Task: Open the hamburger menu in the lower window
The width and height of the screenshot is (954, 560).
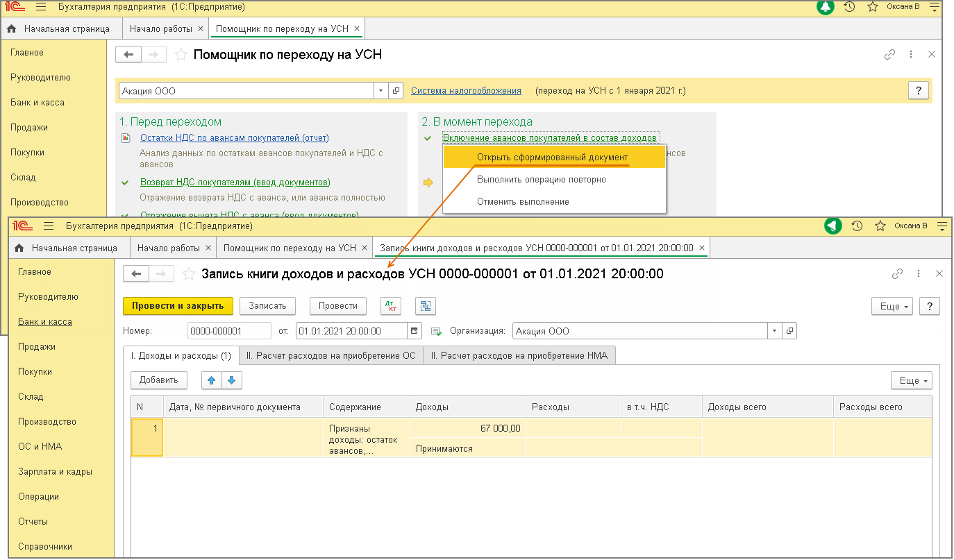Action: [x=49, y=226]
